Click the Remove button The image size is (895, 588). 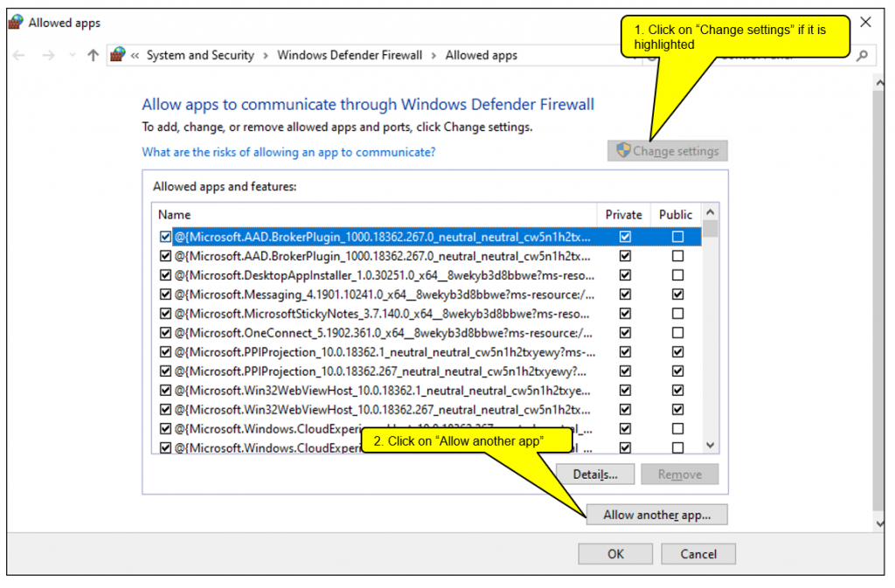679,474
